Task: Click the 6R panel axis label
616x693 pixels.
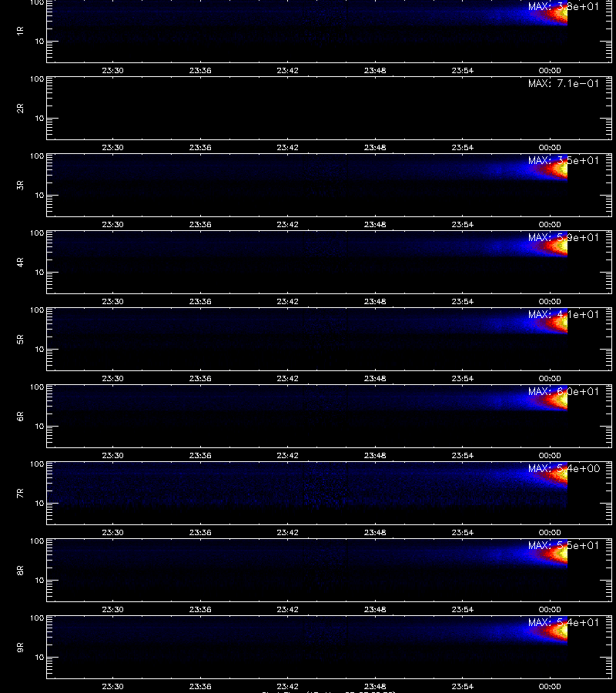Action: pyautogui.click(x=20, y=416)
